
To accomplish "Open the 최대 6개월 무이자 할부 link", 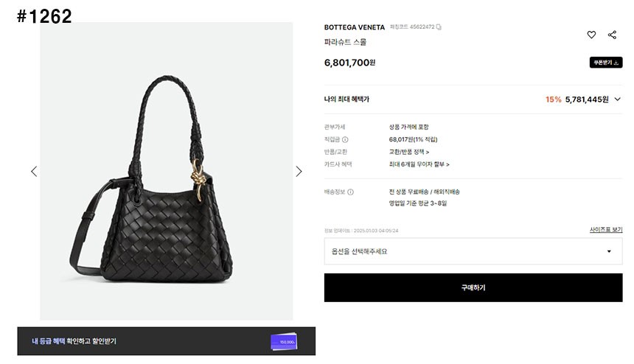I will coord(419,164).
